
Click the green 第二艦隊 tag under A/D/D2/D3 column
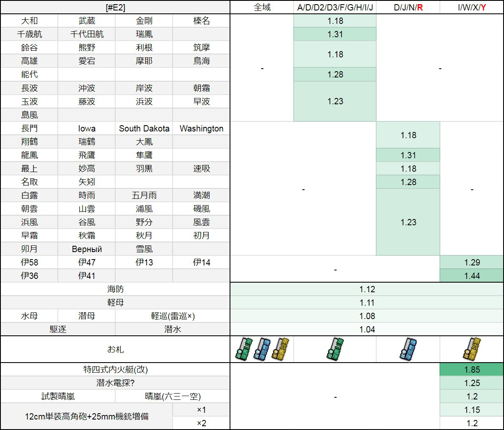click(x=335, y=349)
